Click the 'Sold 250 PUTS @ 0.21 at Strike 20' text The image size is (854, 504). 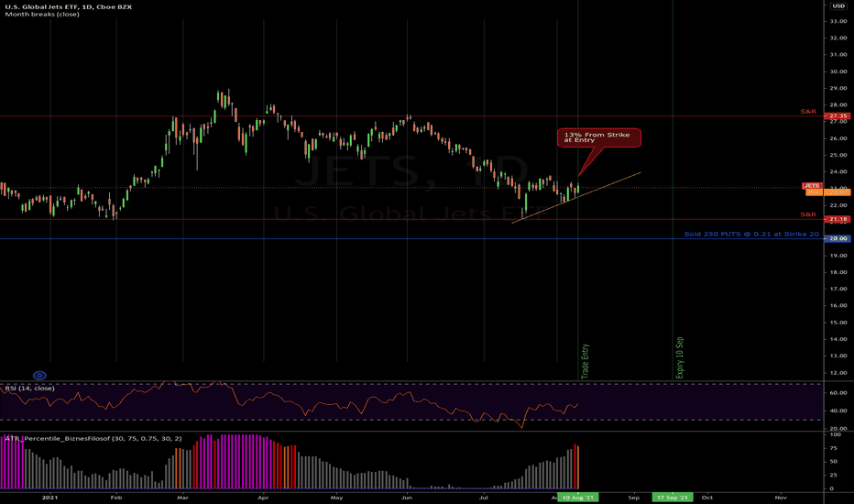pos(751,235)
